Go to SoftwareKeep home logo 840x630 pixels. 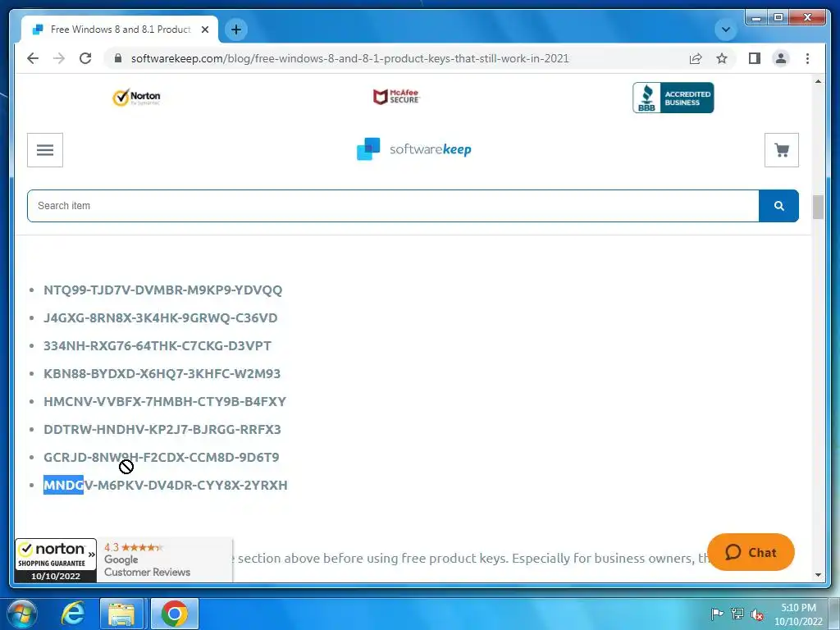click(x=414, y=149)
